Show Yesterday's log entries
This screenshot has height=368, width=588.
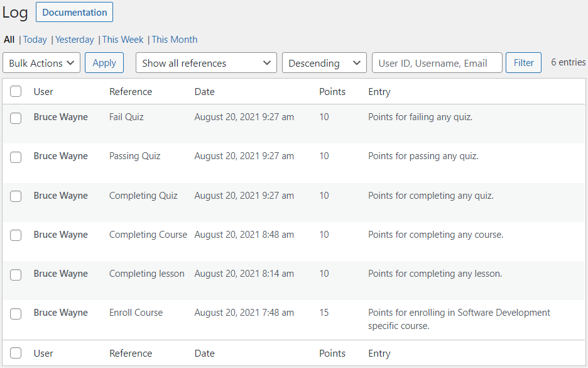[x=74, y=40]
